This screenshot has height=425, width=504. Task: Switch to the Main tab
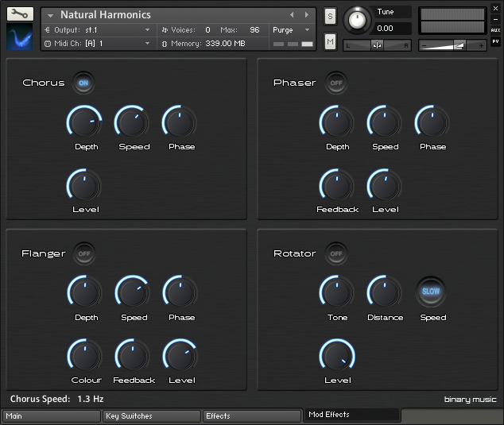(51, 415)
